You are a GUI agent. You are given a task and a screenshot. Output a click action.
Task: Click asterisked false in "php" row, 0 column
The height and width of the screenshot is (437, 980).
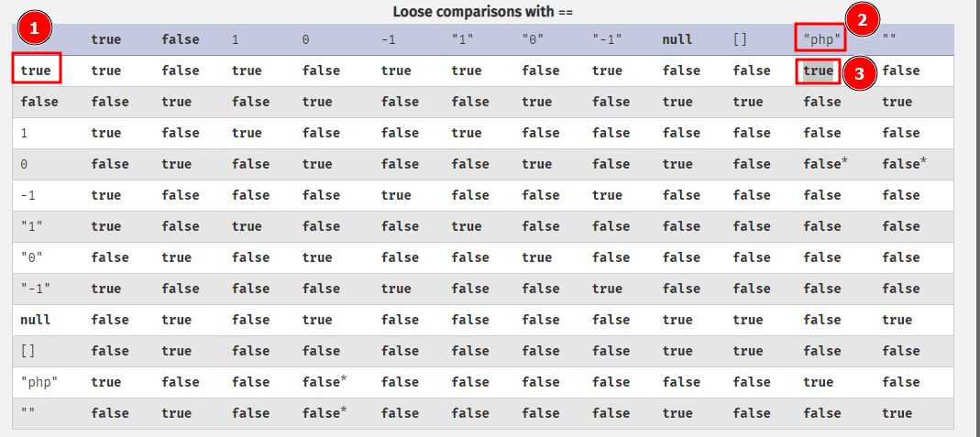click(x=324, y=382)
